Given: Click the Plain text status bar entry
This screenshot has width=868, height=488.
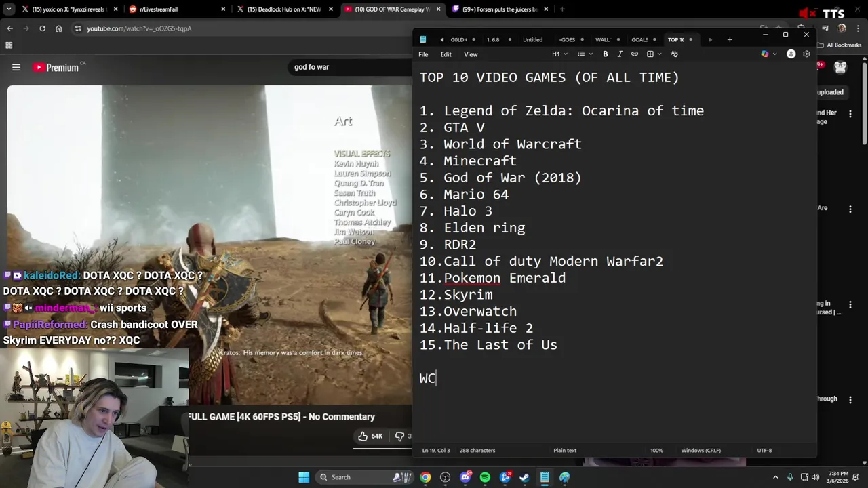Looking at the screenshot, I should point(565,451).
